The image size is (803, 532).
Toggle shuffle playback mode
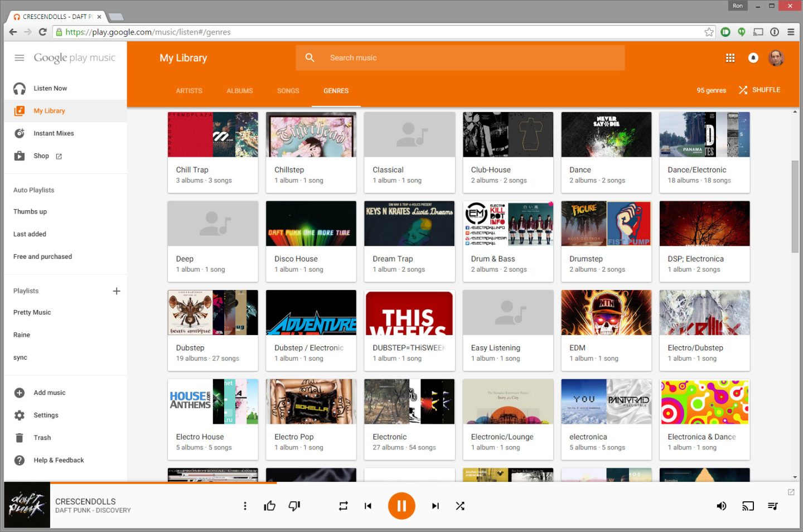460,506
